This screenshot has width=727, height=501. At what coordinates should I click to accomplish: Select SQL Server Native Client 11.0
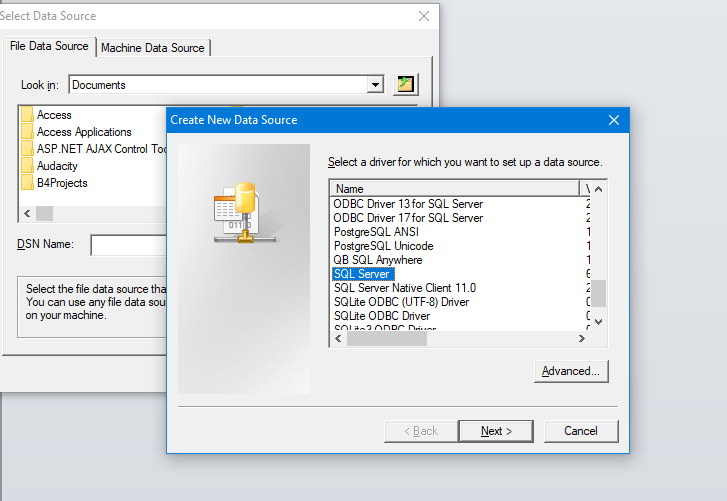405,288
